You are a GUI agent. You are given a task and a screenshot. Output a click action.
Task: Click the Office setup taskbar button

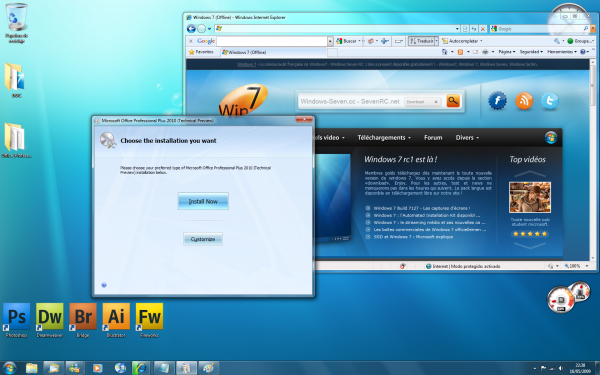pyautogui.click(x=186, y=368)
